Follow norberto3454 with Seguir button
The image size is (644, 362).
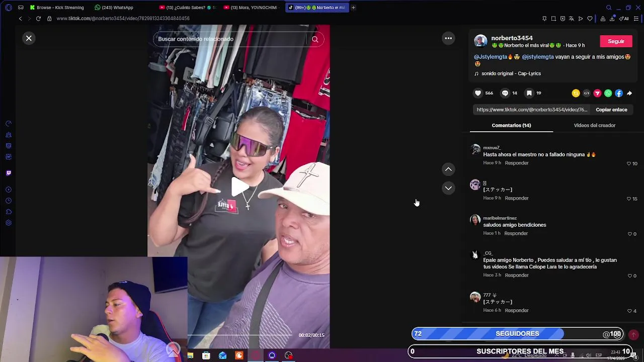[616, 41]
